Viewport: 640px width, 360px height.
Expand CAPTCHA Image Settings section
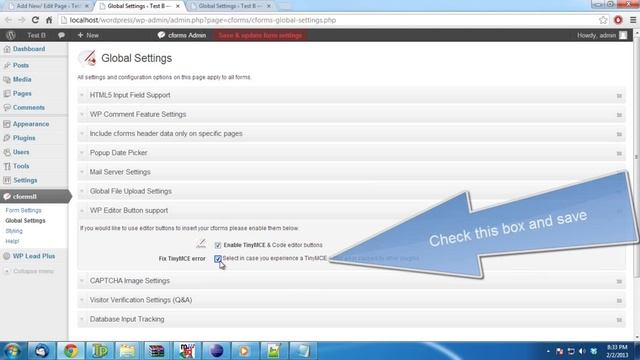351,281
